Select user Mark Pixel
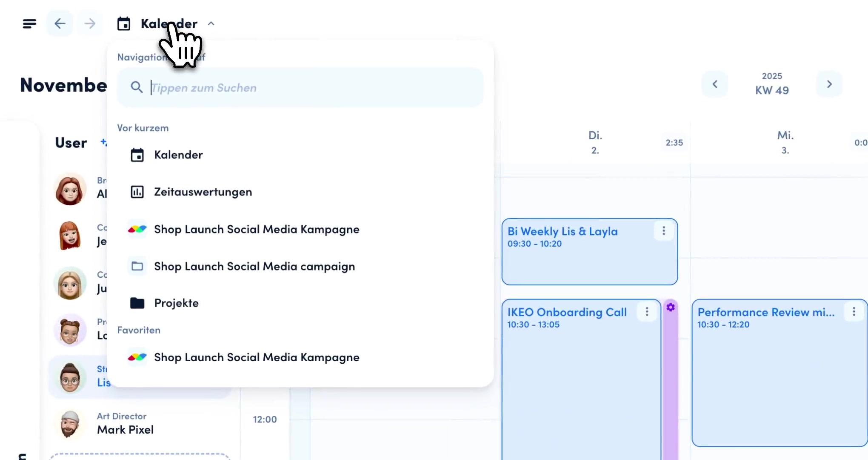Screen dimensions: 868x460 (140, 423)
